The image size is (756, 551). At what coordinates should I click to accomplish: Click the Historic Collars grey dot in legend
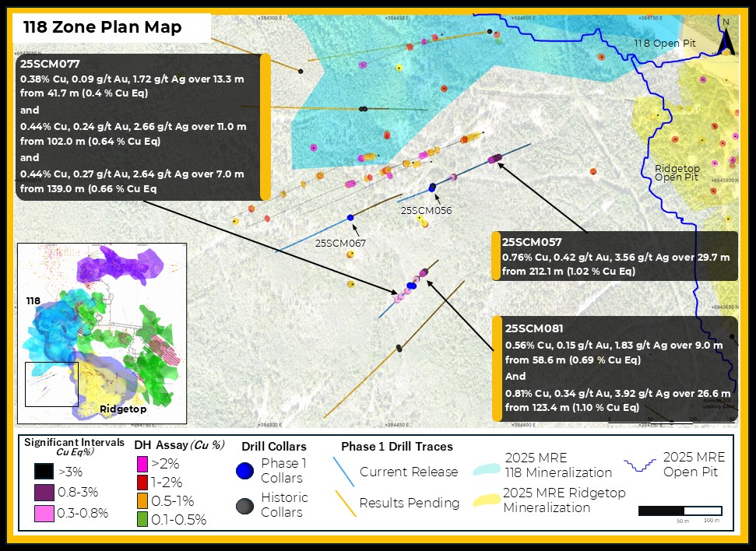[x=243, y=505]
